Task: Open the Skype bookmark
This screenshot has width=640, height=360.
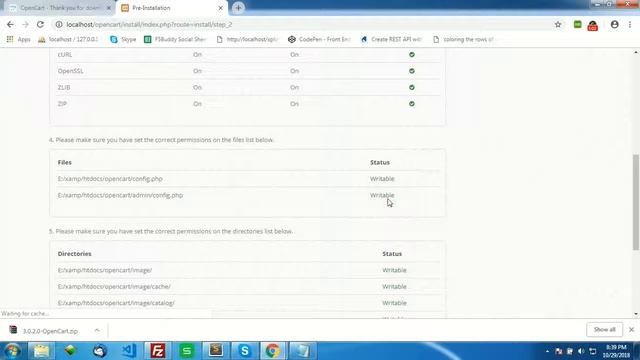Action: point(123,39)
